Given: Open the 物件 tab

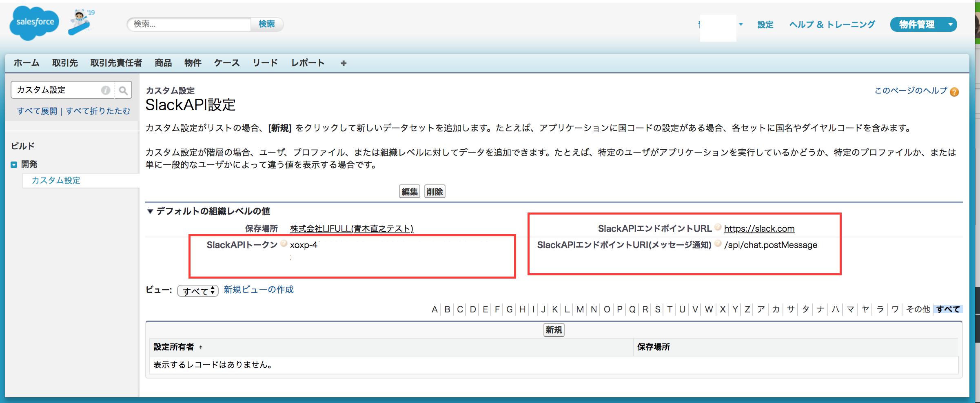Looking at the screenshot, I should [x=193, y=63].
